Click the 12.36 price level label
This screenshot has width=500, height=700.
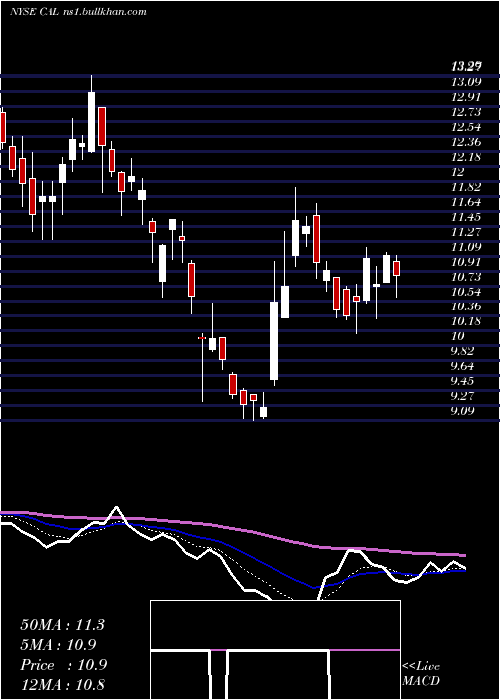[x=466, y=142]
